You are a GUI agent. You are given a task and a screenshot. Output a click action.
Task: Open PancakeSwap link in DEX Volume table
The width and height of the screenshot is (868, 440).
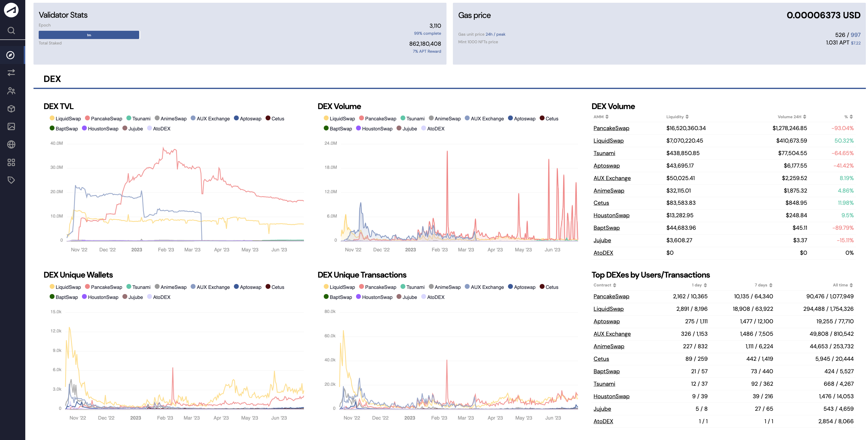(x=611, y=128)
